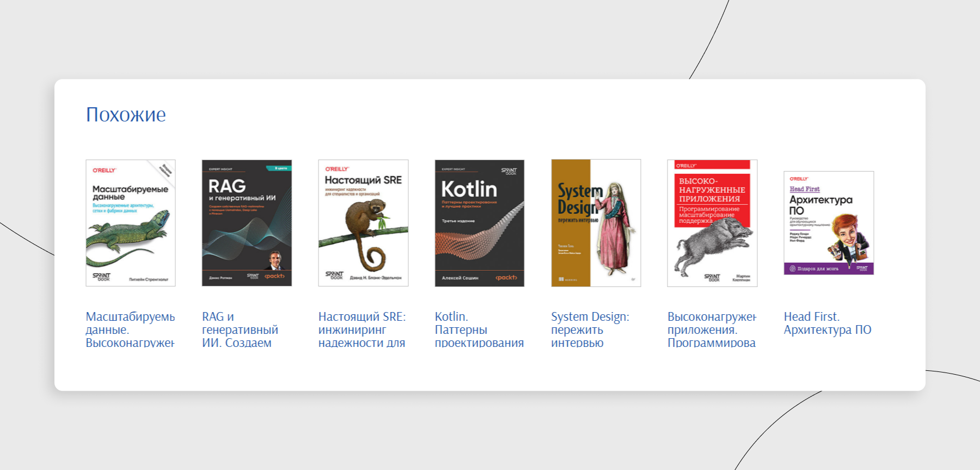Follow the RAG и генеративный ИИ link
980x470 pixels.
click(x=240, y=329)
